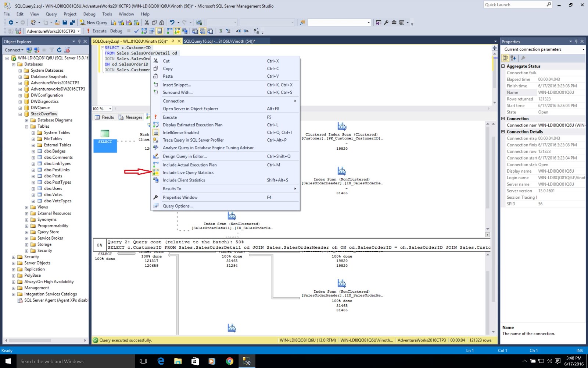
Task: Click inside the Windows search box
Action: point(73,361)
